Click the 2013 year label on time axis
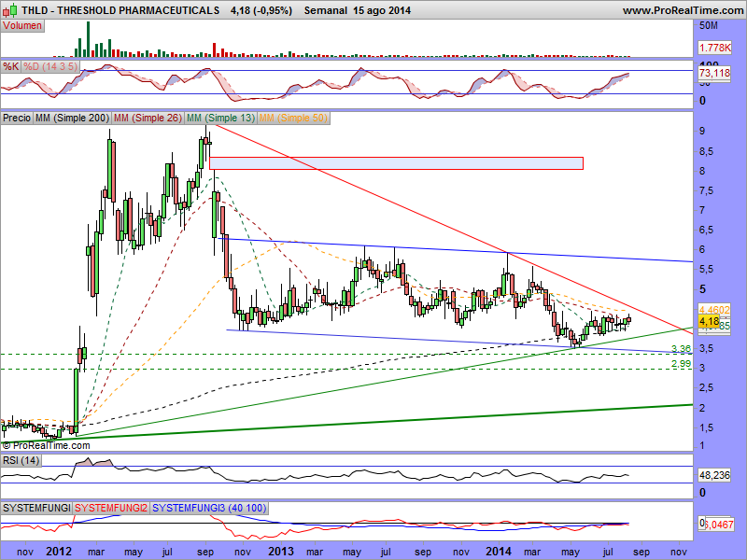747x560 pixels. tap(281, 552)
